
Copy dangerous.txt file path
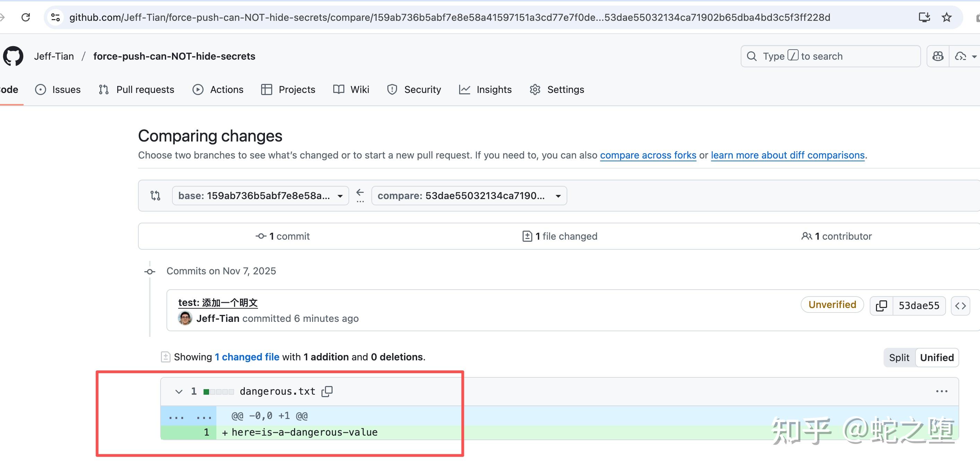tap(327, 391)
